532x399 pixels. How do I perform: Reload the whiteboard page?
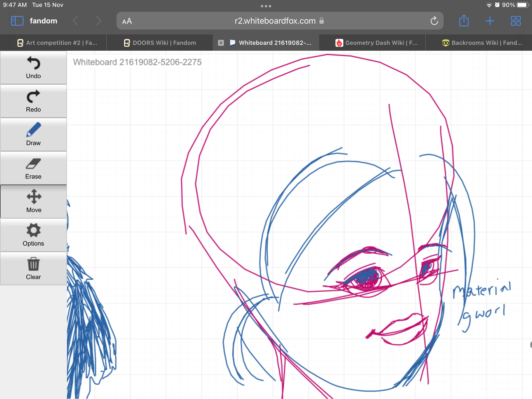tap(434, 21)
